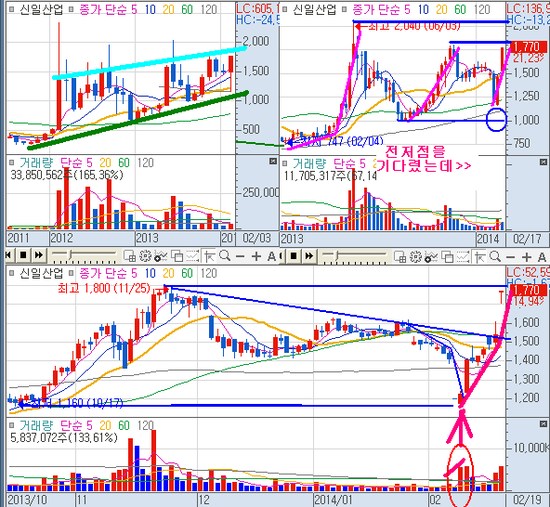Image resolution: width=550 pixels, height=507 pixels.
Task: Click the A text tool in left toolbar
Action: click(x=271, y=257)
